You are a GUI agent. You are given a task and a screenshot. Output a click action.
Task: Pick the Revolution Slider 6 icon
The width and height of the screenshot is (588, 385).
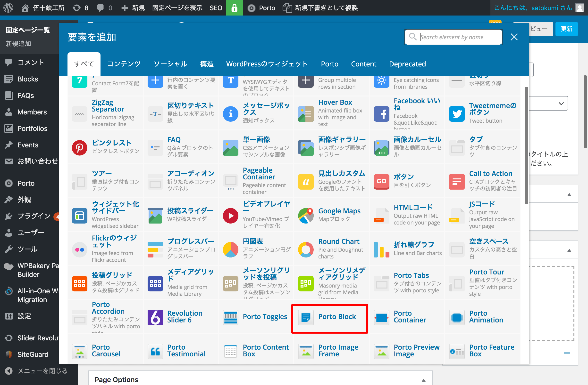click(x=155, y=317)
